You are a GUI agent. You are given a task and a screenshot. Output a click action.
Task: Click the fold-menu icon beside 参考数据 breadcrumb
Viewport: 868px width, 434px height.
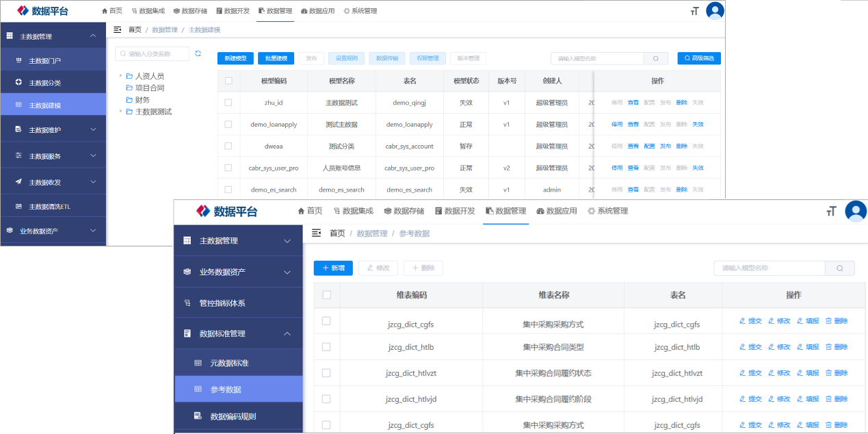(x=317, y=233)
